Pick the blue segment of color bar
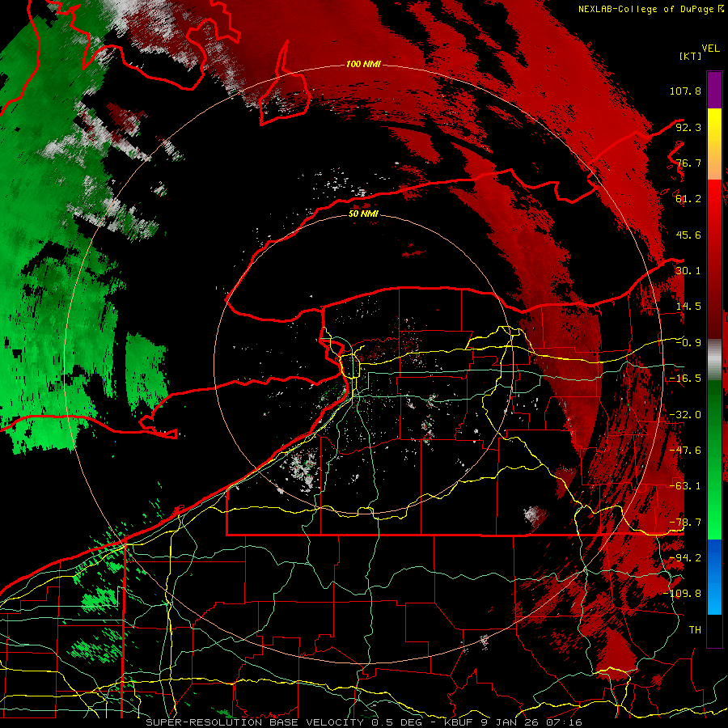Image resolution: width=728 pixels, height=728 pixels. [714, 577]
